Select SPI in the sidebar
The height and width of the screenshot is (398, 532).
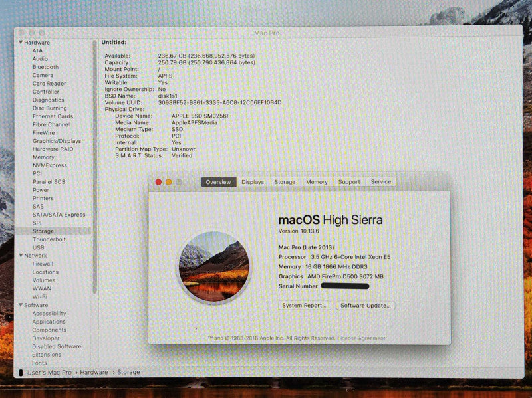tap(37, 223)
